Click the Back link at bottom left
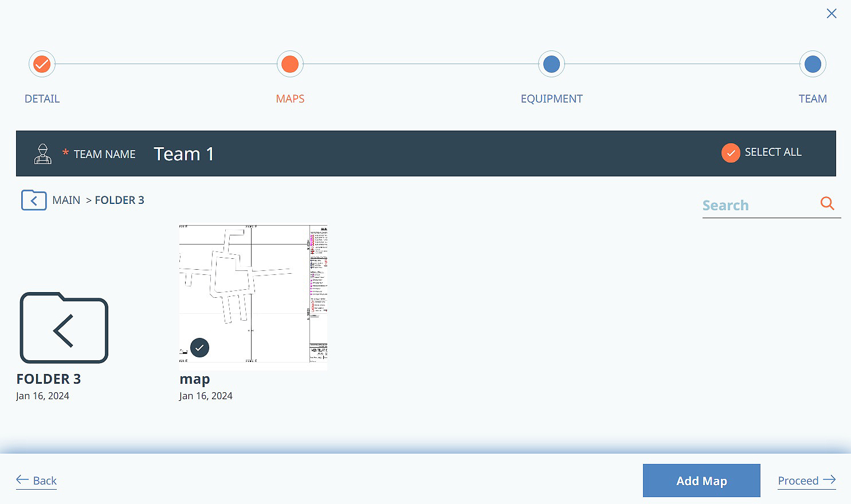This screenshot has width=851, height=504. coord(37,481)
